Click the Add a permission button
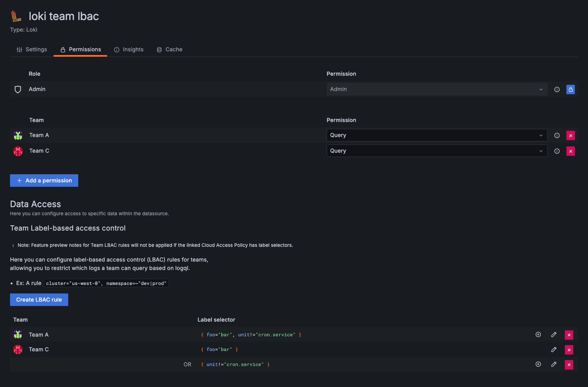The width and height of the screenshot is (588, 387). tap(44, 181)
